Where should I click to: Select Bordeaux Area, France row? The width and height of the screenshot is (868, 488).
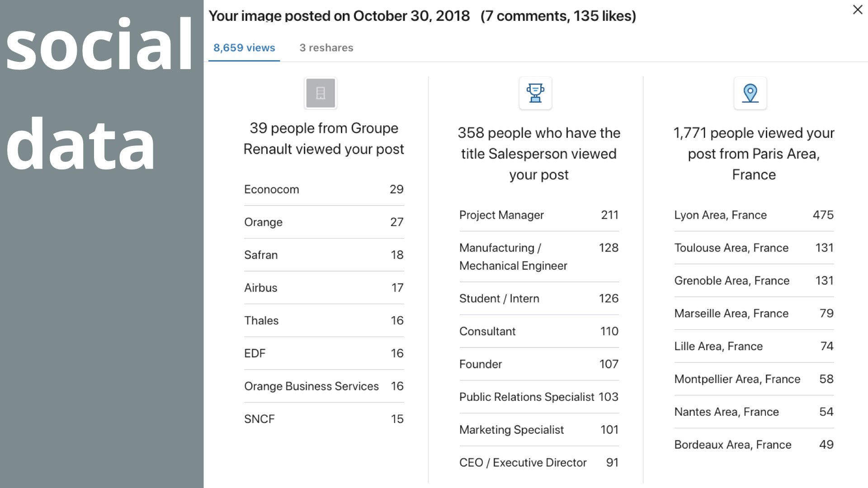click(754, 445)
